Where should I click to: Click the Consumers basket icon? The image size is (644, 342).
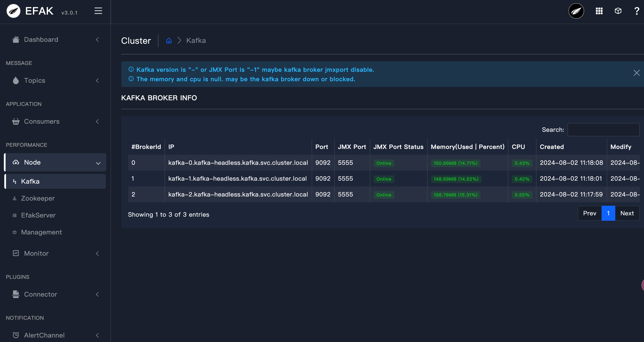16,121
